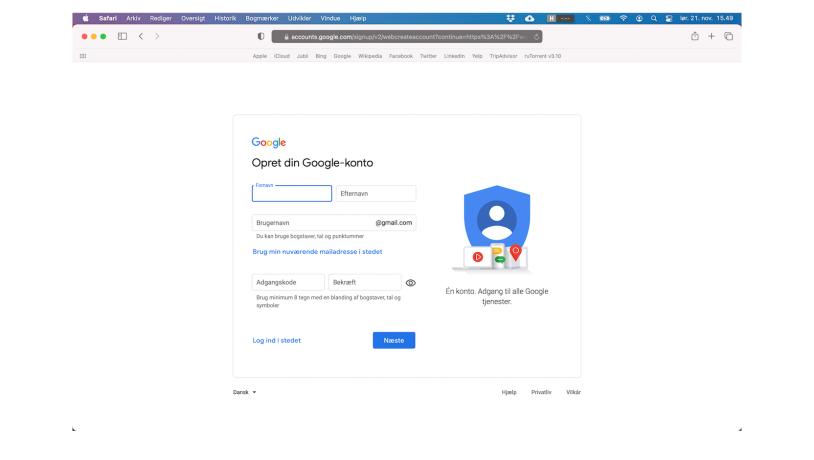Open the Share menu in Safari toolbar
This screenshot has width=814, height=460.
[x=695, y=36]
